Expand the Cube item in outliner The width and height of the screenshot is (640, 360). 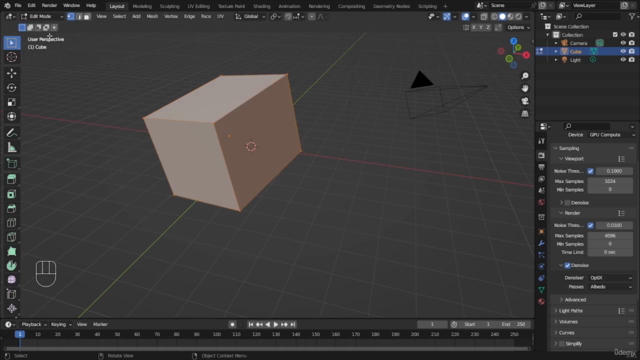(556, 51)
